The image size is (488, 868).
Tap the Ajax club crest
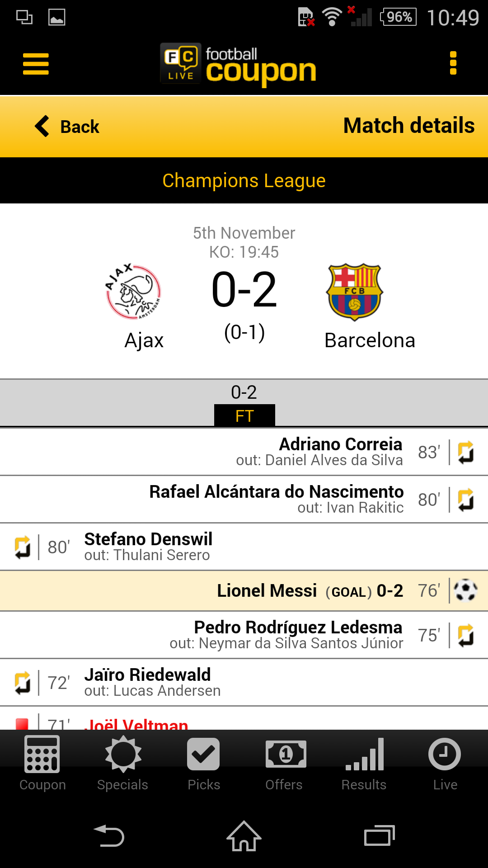pos(134,292)
